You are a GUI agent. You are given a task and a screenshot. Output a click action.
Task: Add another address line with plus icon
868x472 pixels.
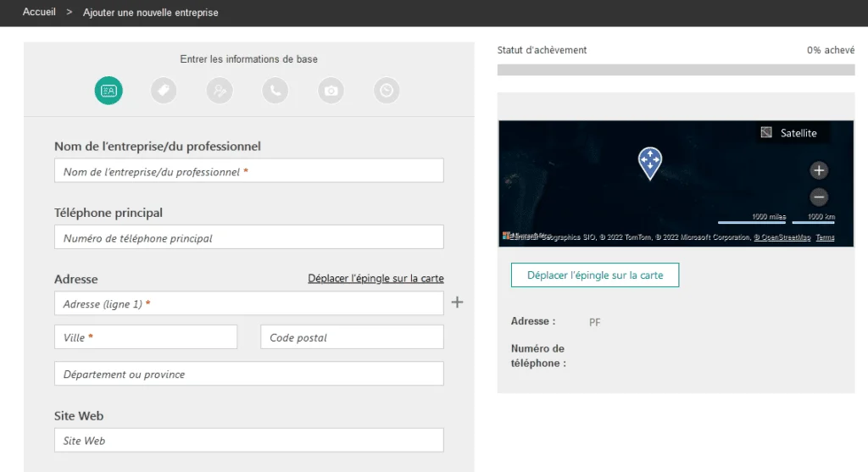click(x=457, y=303)
